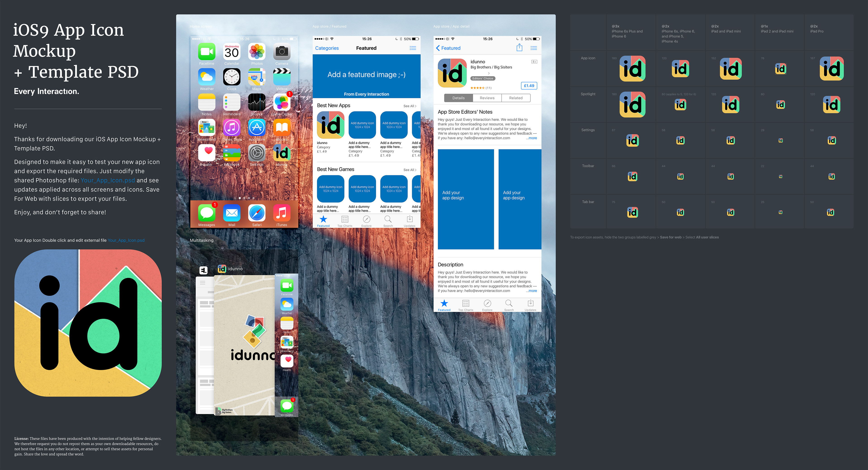Open the App Store app icon
Image resolution: width=868 pixels, height=470 pixels.
(257, 128)
